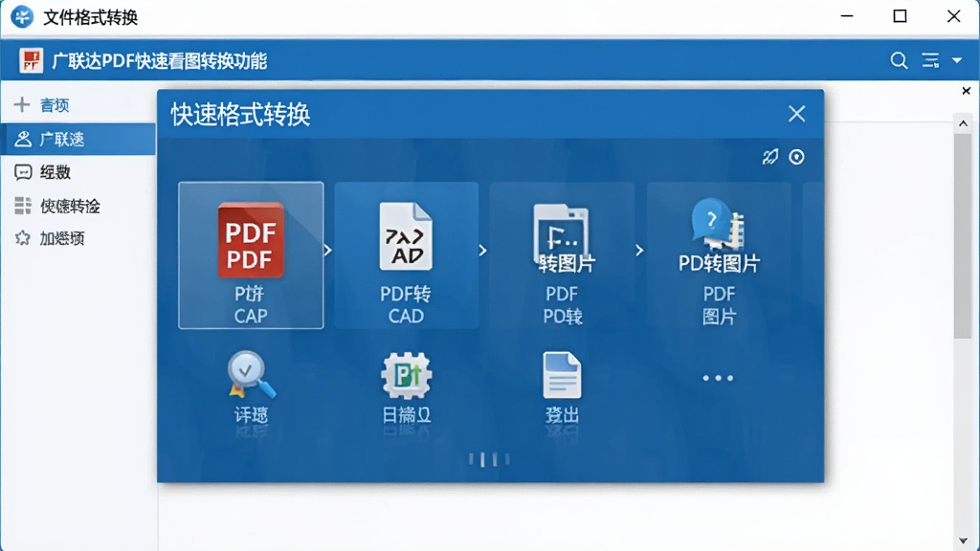Open the sidebar item with star icon
Viewport: 980px width, 551px height.
pos(78,238)
